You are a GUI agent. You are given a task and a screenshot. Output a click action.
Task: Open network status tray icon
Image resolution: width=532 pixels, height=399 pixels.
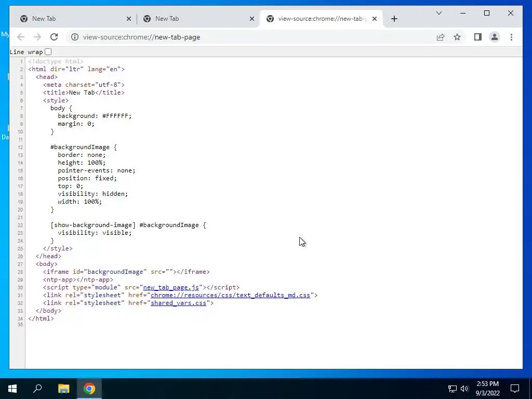click(453, 389)
